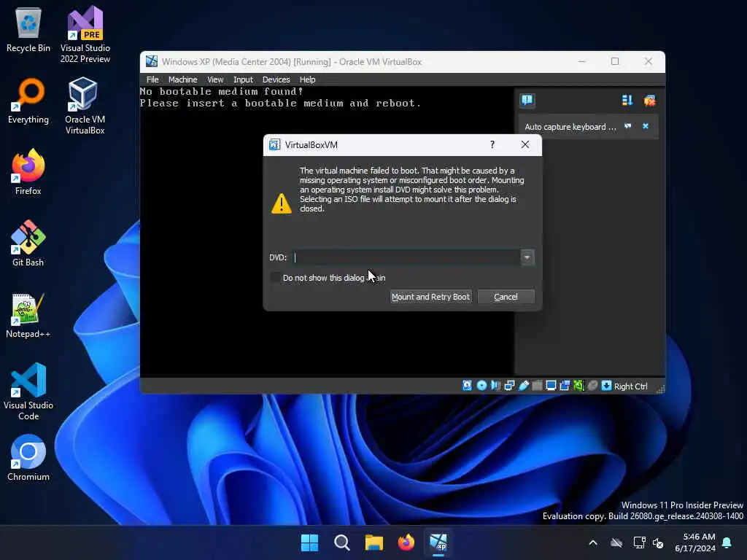Click the Cancel button in the dialog
Screen dimensions: 747x560
click(x=506, y=297)
